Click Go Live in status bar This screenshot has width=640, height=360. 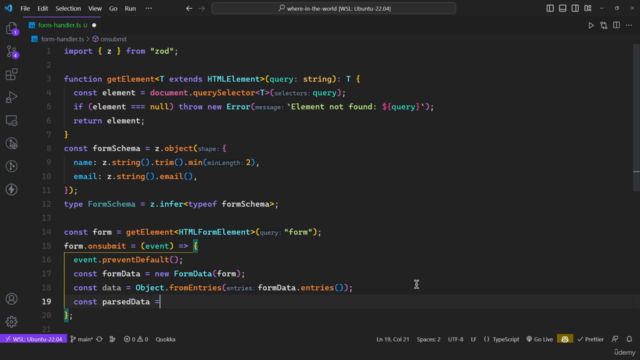(540, 339)
